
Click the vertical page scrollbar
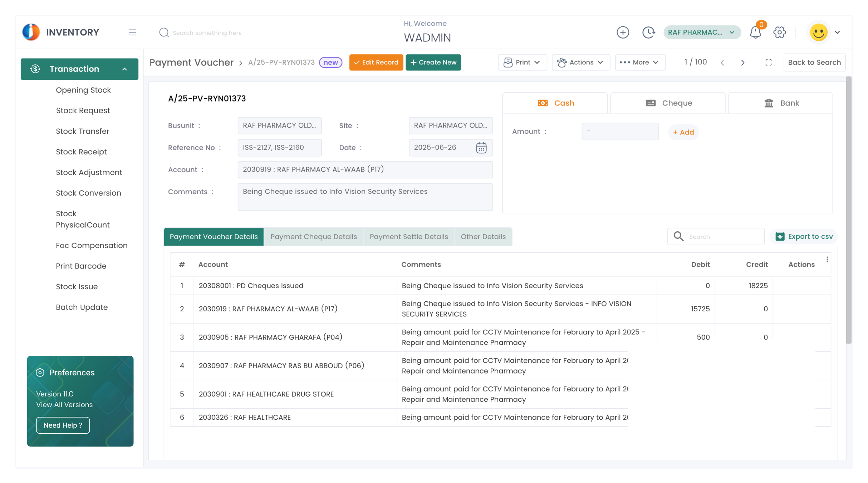pyautogui.click(x=848, y=210)
